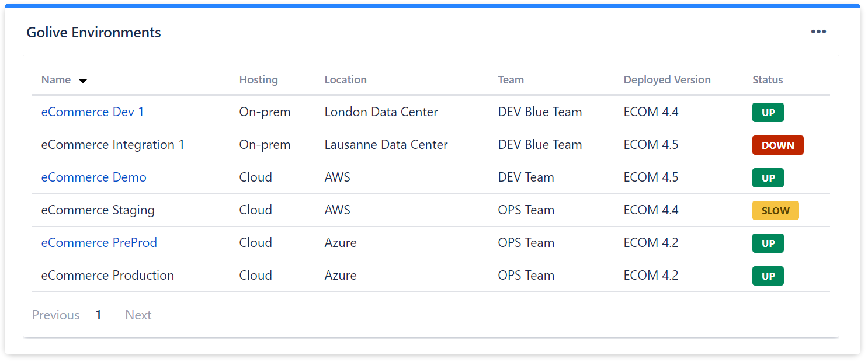Select the eCommerce Production row name
Image resolution: width=868 pixels, height=362 pixels.
point(107,276)
